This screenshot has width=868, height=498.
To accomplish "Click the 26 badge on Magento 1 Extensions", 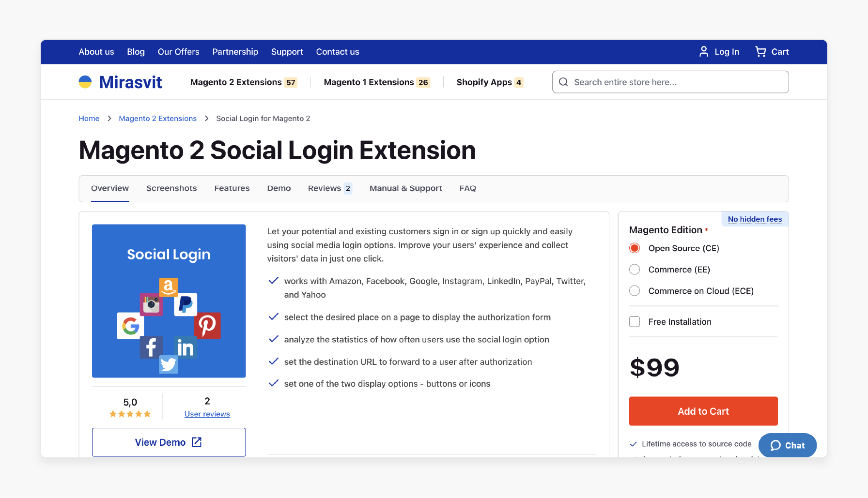I will [x=423, y=82].
